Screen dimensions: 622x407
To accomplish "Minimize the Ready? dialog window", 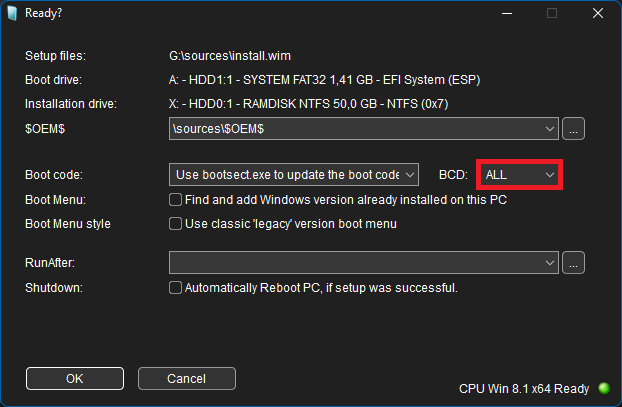I will pyautogui.click(x=507, y=13).
